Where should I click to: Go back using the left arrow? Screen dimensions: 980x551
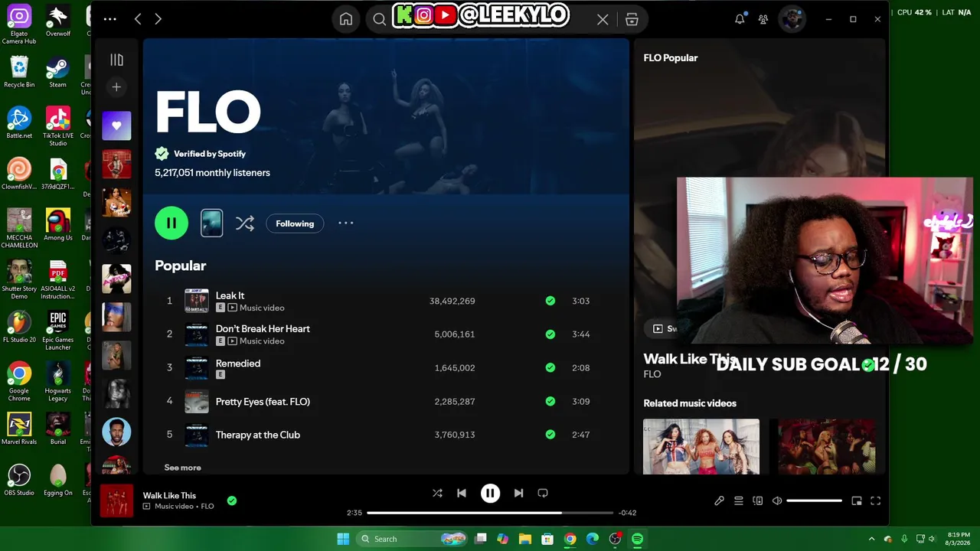coord(138,19)
